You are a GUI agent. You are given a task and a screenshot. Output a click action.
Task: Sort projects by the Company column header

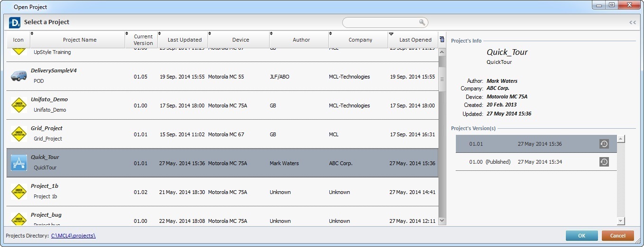360,40
